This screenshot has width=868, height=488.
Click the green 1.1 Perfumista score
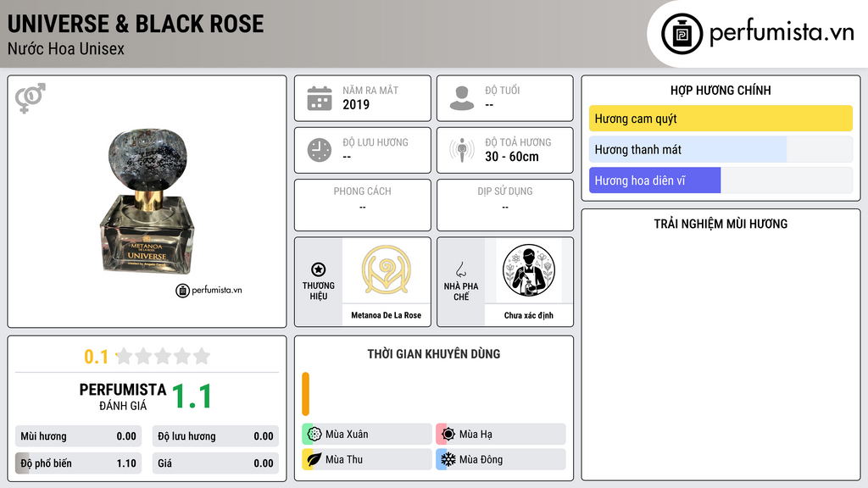(x=192, y=396)
